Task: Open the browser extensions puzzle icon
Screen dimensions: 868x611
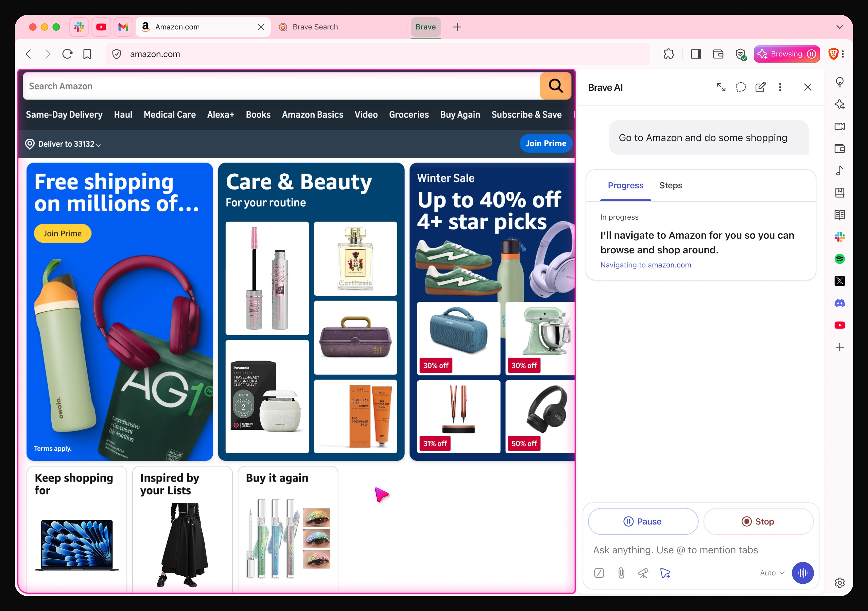Action: [668, 54]
